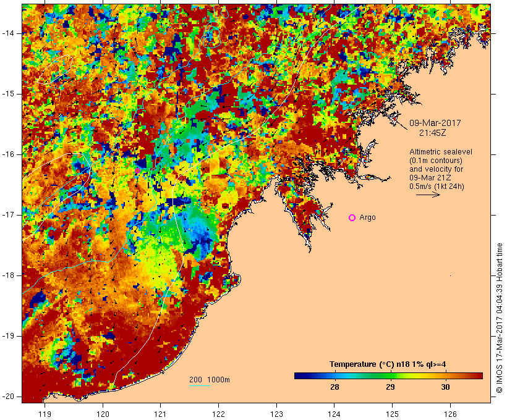Click the '29' color bar tick label

click(x=390, y=387)
